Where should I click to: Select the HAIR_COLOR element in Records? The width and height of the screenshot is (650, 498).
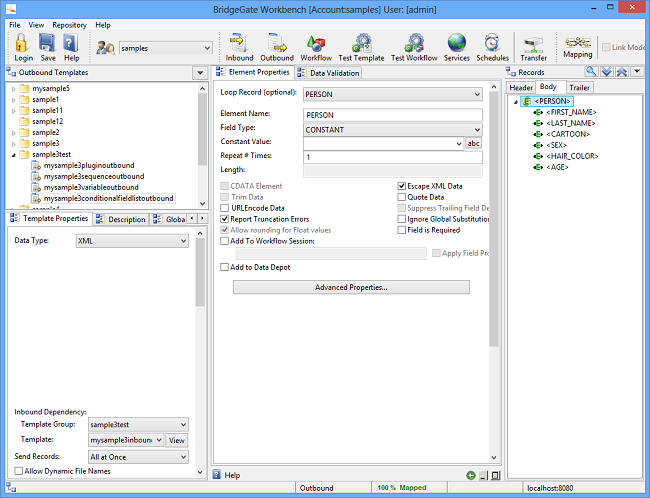[572, 156]
